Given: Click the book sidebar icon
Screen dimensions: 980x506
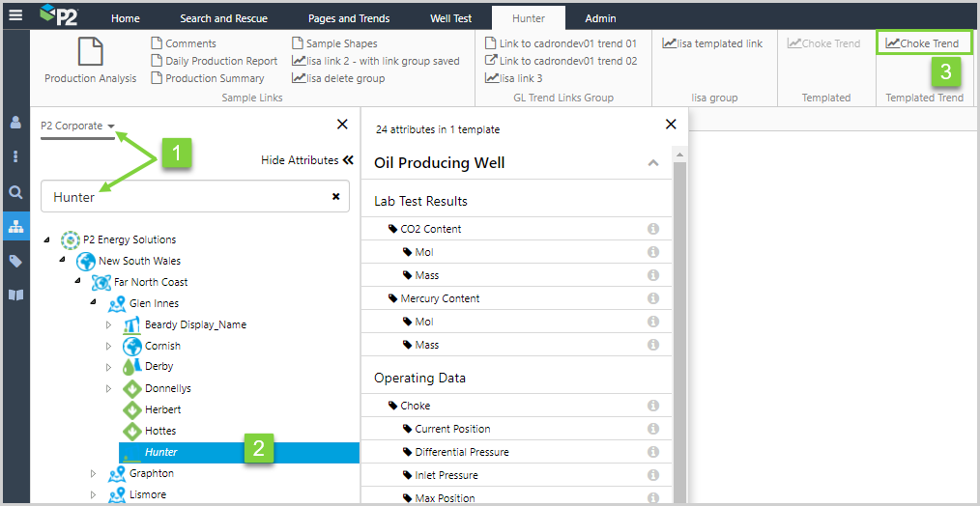Looking at the screenshot, I should point(15,295).
